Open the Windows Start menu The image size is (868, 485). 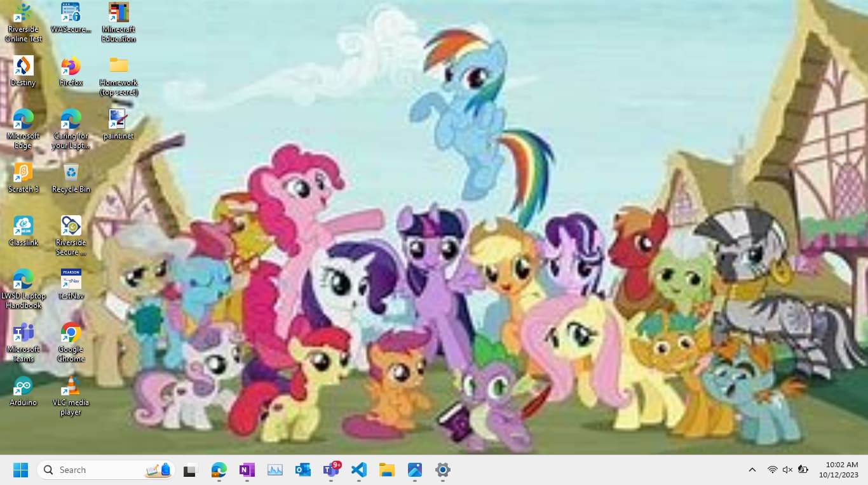point(21,470)
